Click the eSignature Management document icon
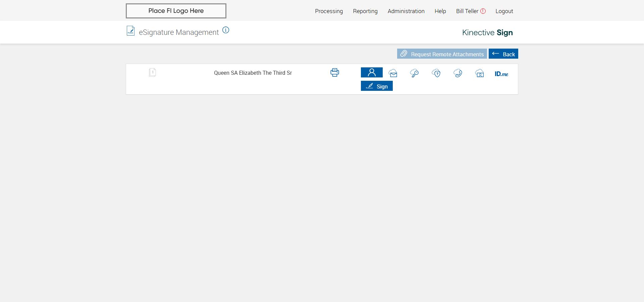644x302 pixels. click(130, 31)
